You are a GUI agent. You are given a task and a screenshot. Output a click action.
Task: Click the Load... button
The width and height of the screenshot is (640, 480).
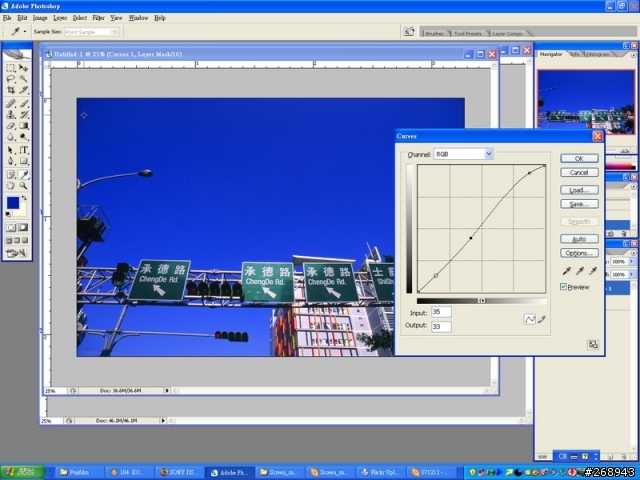[x=579, y=190]
